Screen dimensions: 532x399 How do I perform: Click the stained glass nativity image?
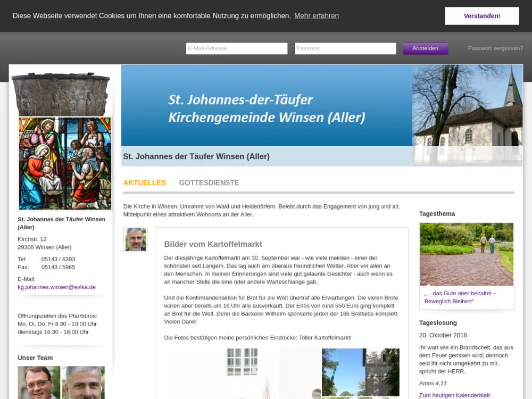(65, 164)
